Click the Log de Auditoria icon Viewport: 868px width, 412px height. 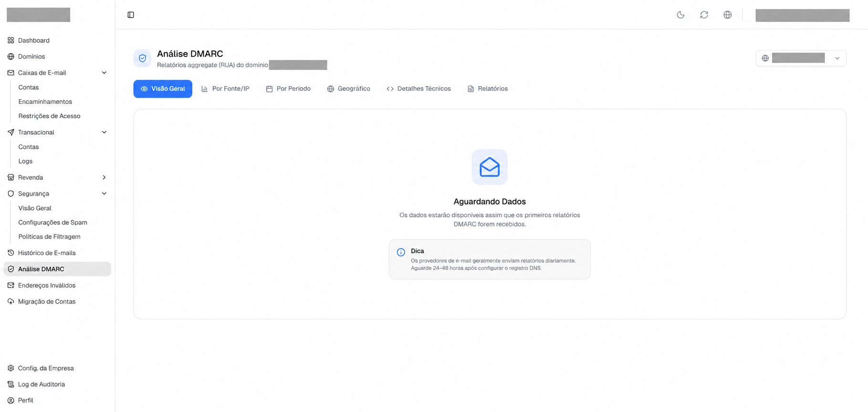pos(11,384)
